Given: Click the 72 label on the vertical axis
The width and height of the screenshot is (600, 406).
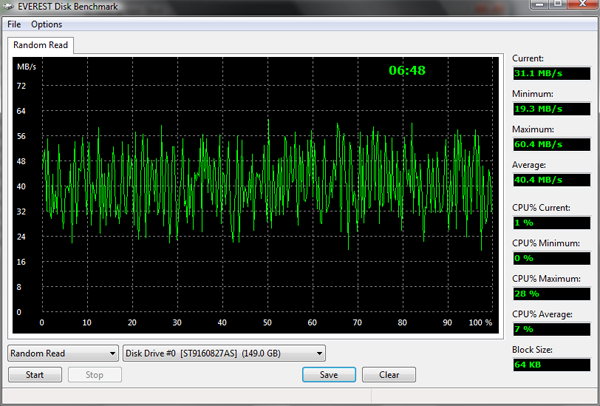Looking at the screenshot, I should coord(21,86).
